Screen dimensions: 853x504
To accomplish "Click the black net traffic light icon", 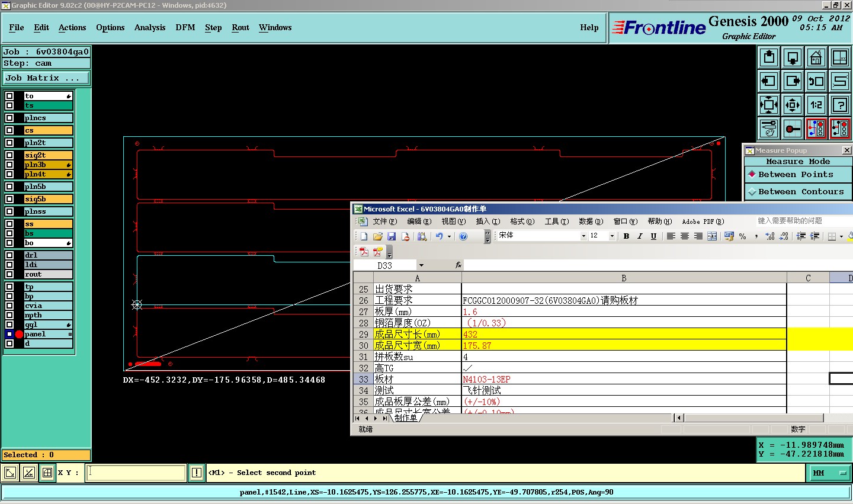I will (840, 129).
